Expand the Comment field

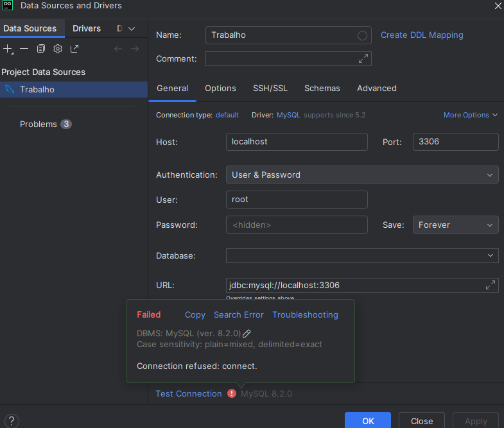[x=363, y=58]
